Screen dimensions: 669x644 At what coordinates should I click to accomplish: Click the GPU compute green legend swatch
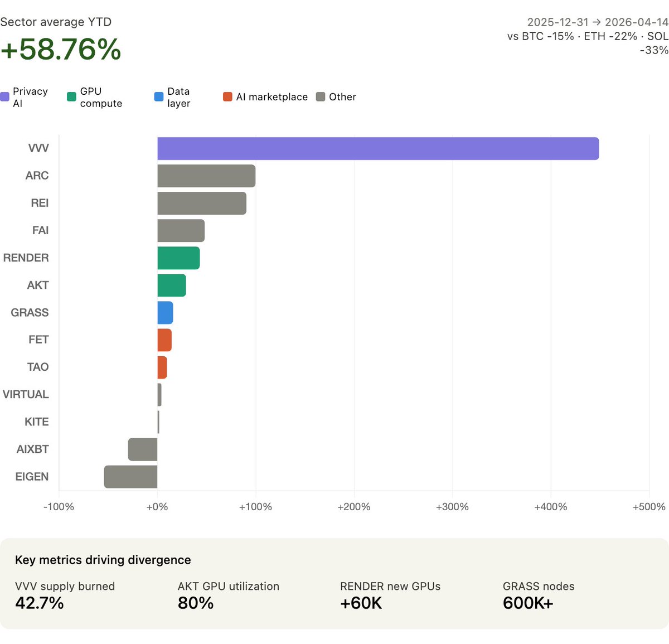(x=71, y=97)
